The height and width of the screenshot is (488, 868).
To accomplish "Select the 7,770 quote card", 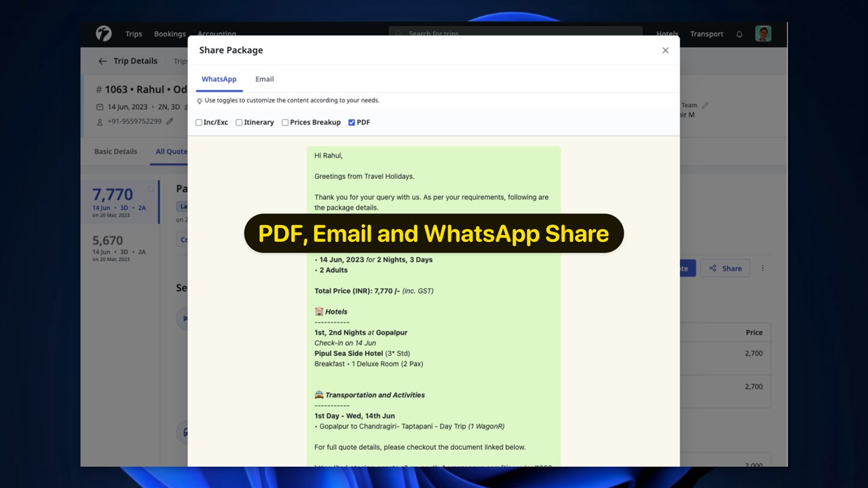I will (x=120, y=202).
